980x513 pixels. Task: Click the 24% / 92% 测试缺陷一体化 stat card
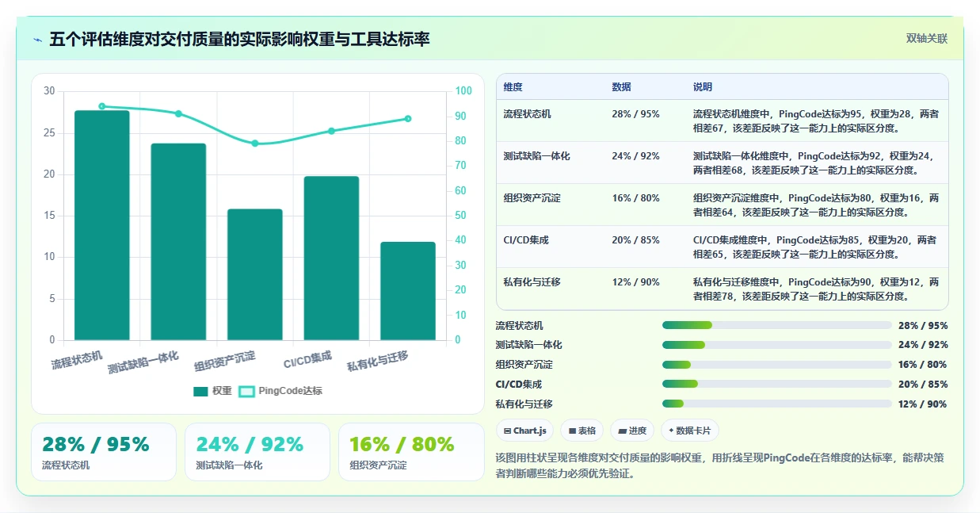point(257,452)
